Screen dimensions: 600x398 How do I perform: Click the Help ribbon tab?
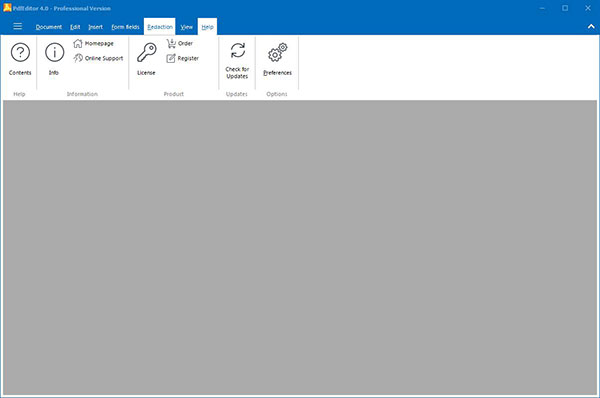pos(207,27)
